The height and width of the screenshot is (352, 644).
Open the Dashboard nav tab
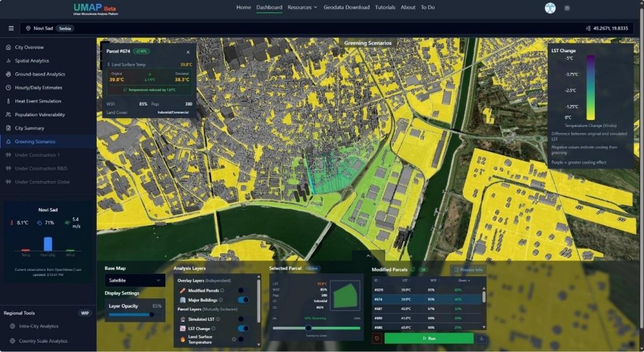pos(269,8)
